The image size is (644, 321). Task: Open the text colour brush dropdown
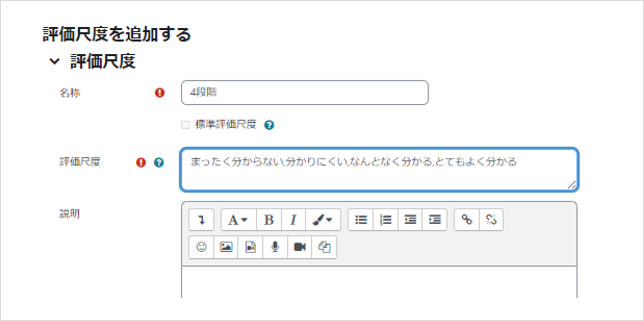pyautogui.click(x=323, y=220)
